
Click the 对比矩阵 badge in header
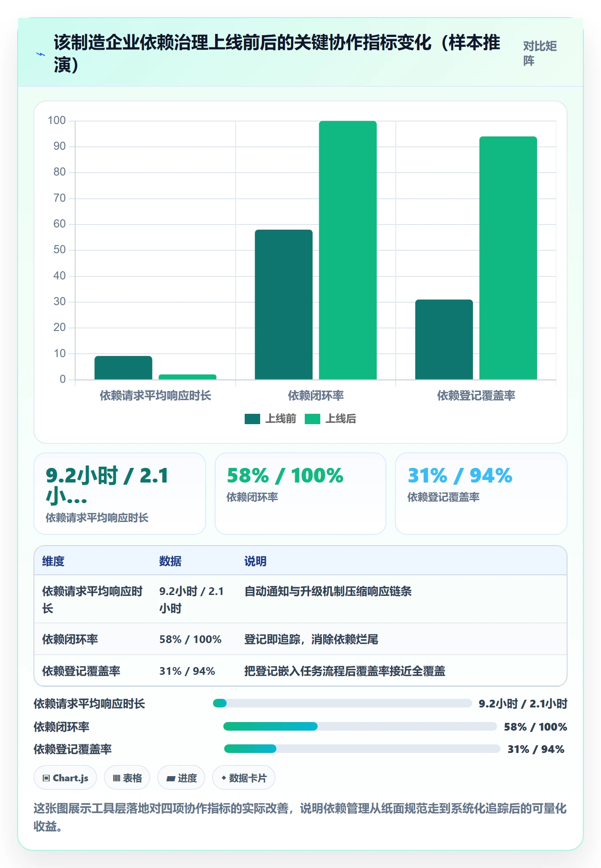[540, 53]
